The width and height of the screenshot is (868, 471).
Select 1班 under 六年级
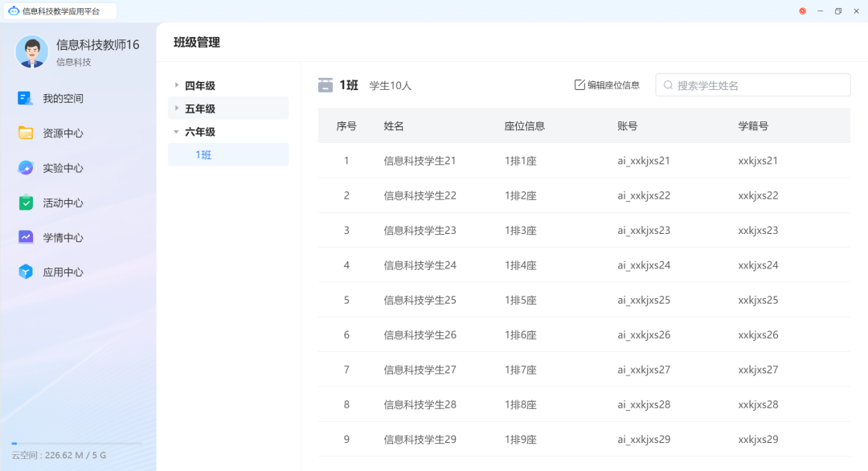point(202,154)
